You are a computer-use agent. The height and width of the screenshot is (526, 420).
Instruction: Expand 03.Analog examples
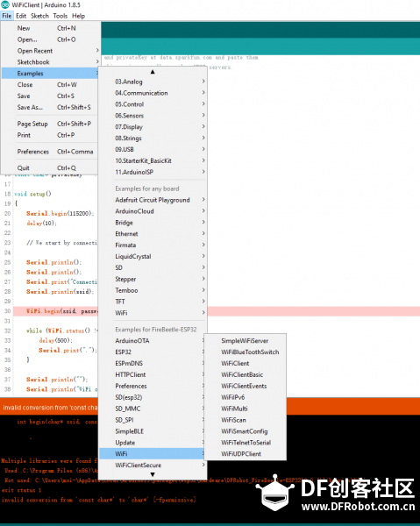click(153, 82)
